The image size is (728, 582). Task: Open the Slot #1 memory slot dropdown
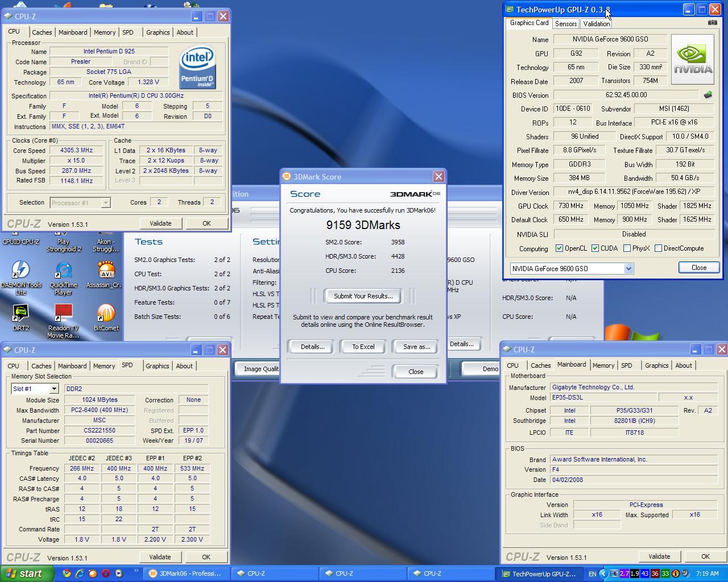pyautogui.click(x=53, y=389)
